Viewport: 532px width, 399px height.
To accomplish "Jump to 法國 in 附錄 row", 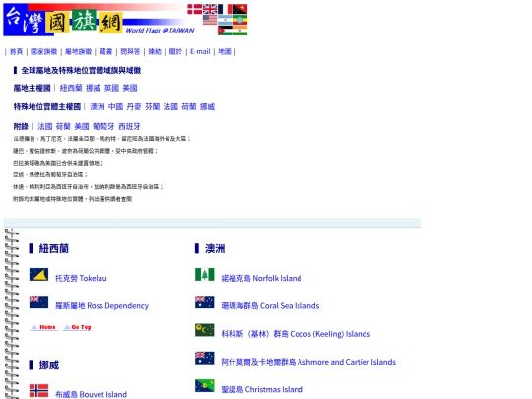I will (x=45, y=126).
